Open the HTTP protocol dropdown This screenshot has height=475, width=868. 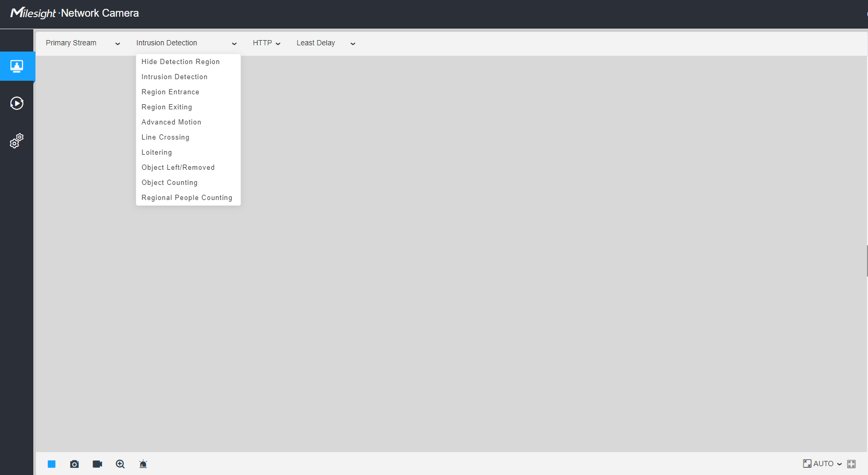[266, 43]
